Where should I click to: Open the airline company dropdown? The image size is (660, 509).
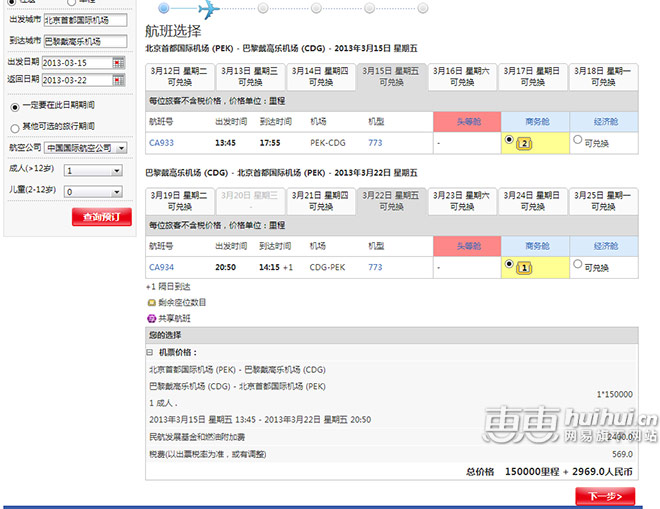pos(86,148)
